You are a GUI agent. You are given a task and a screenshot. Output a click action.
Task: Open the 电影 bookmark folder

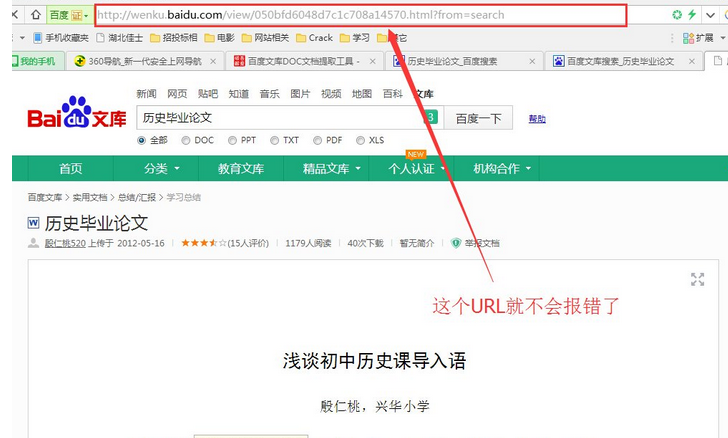pos(220,38)
